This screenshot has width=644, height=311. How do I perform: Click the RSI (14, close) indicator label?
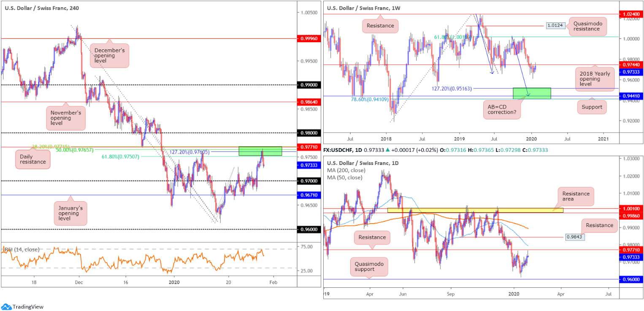pyautogui.click(x=22, y=249)
